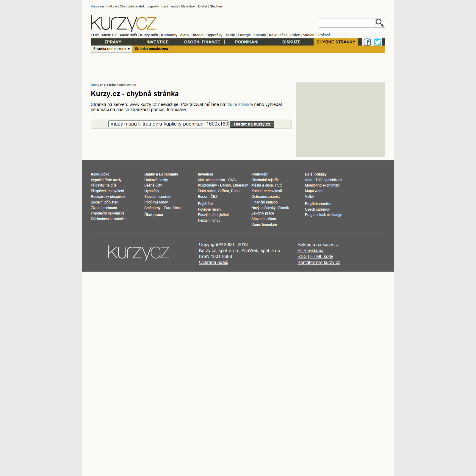This screenshot has height=476, width=476.
Task: Click Studium in top strip
Action: coord(216,6)
